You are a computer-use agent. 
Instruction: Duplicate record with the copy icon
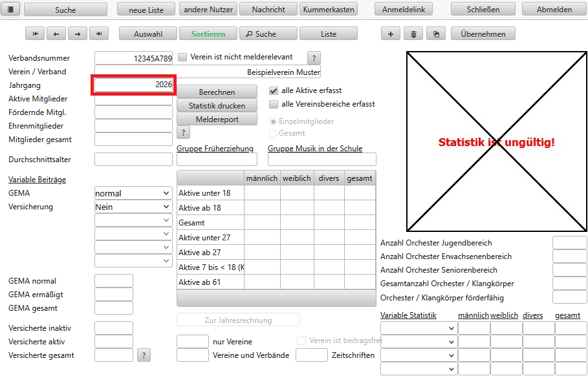tap(437, 34)
